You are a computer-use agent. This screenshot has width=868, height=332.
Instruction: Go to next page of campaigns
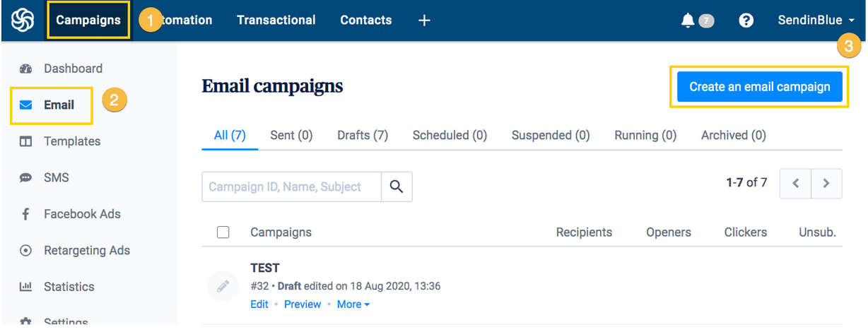click(826, 184)
